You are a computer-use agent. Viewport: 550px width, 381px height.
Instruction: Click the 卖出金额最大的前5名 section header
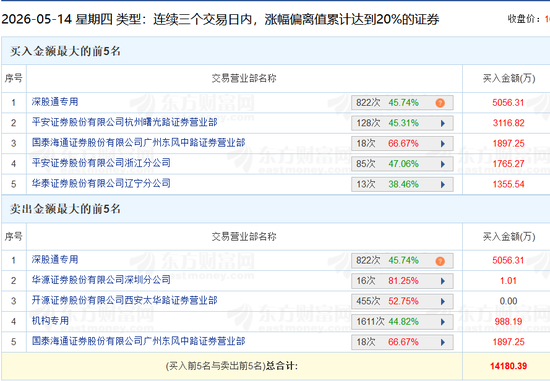pos(65,209)
